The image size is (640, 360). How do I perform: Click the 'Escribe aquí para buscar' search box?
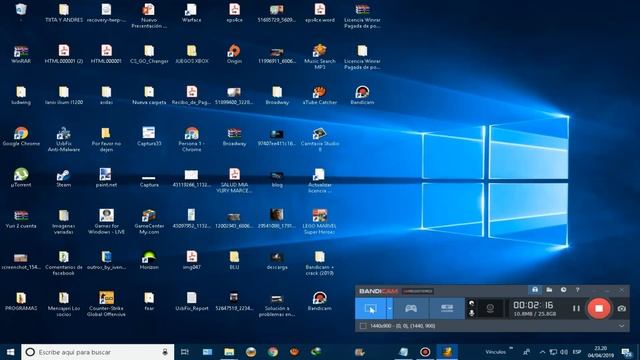[98, 352]
